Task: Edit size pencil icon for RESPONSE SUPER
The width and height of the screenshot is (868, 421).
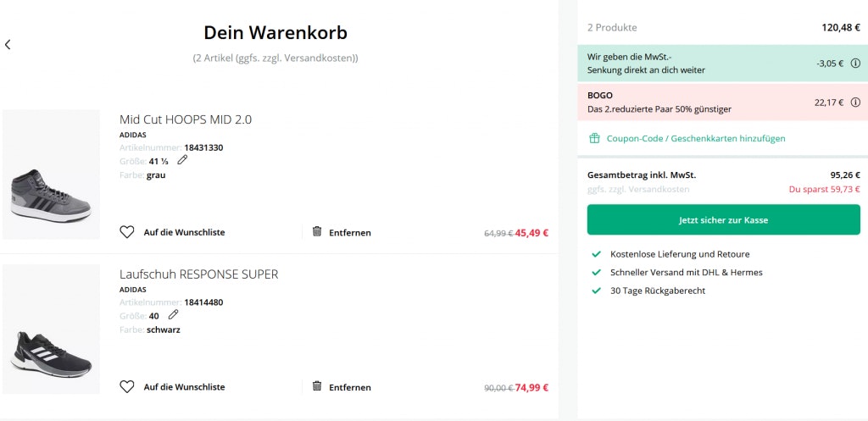Action: (173, 315)
